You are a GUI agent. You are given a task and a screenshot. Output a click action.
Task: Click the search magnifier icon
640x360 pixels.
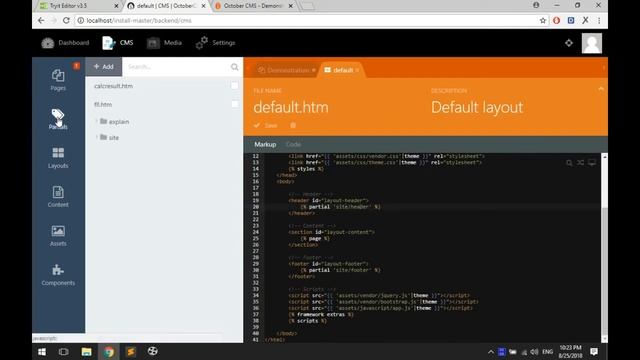(x=235, y=67)
